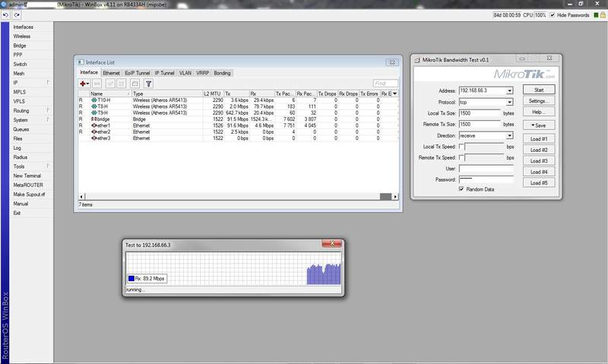Click the ether1 interface icon
The image size is (608, 364).
coord(93,125)
